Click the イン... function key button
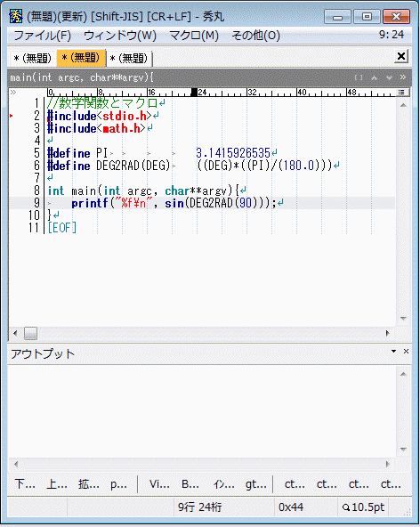This screenshot has width=420, height=527. [224, 484]
